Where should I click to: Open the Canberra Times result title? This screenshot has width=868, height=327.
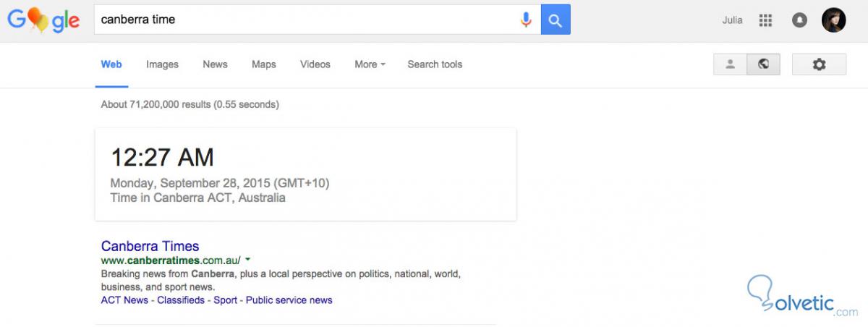tap(150, 246)
